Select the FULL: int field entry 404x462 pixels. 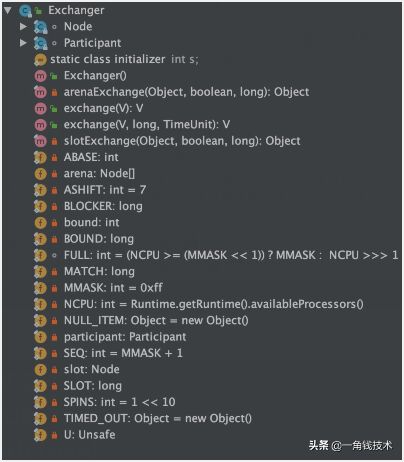231,255
